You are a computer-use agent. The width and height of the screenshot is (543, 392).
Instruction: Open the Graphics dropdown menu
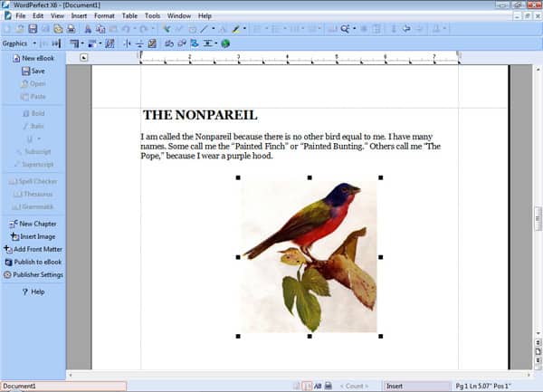tap(19, 43)
